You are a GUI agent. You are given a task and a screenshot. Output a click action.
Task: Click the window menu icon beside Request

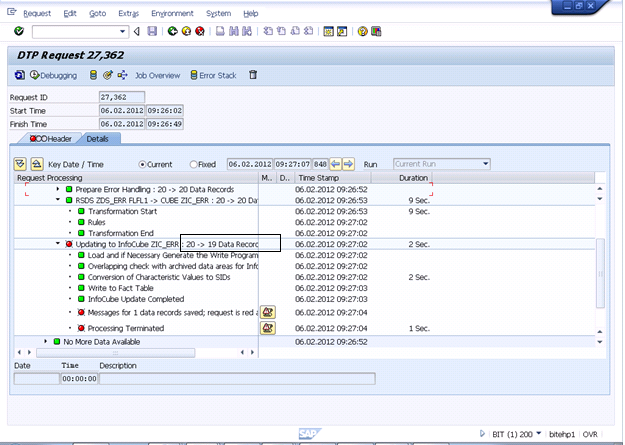pos(12,12)
